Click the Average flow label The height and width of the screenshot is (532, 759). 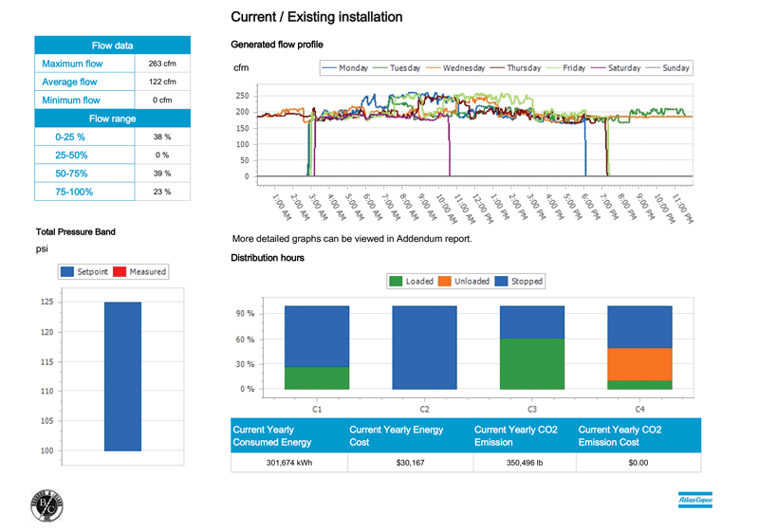pyautogui.click(x=69, y=82)
